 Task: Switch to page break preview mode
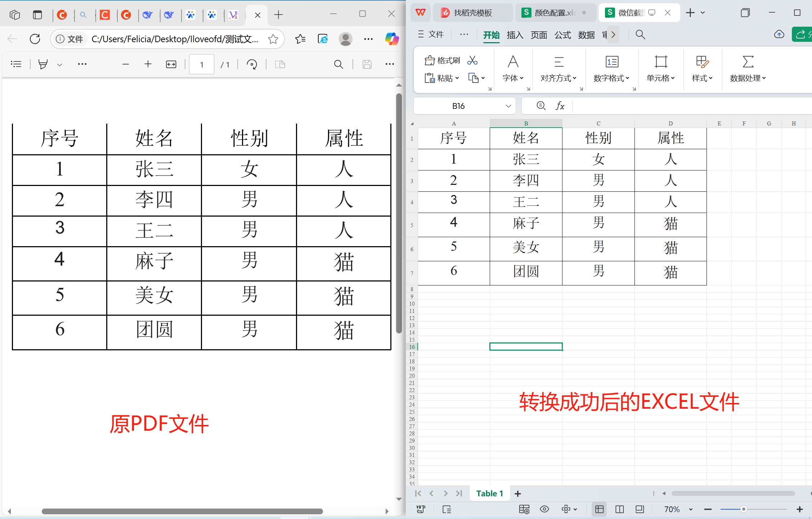click(x=620, y=509)
